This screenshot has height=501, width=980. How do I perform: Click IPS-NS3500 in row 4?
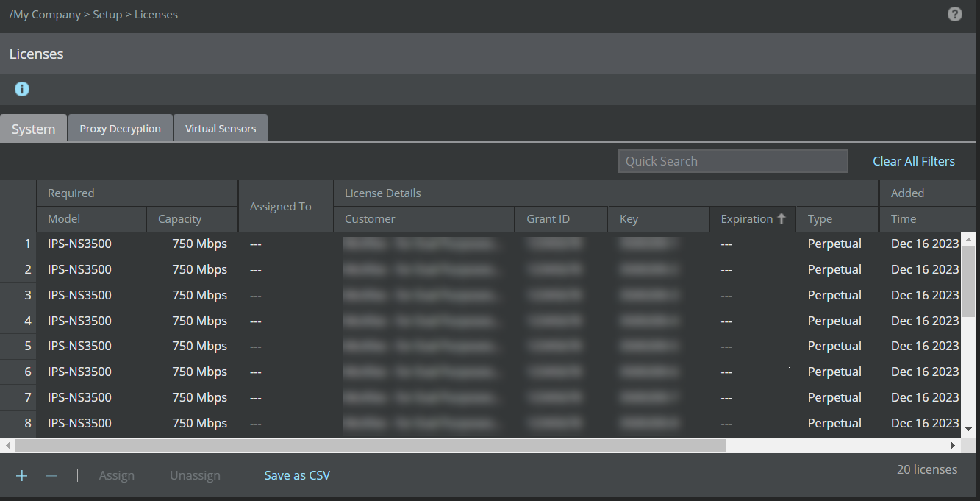[79, 321]
